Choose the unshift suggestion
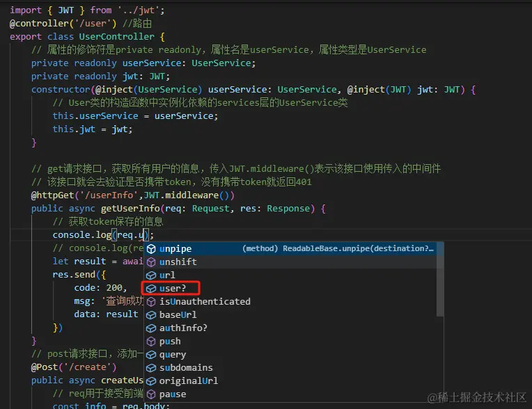Image resolution: width=532 pixels, height=409 pixels. coord(291,262)
